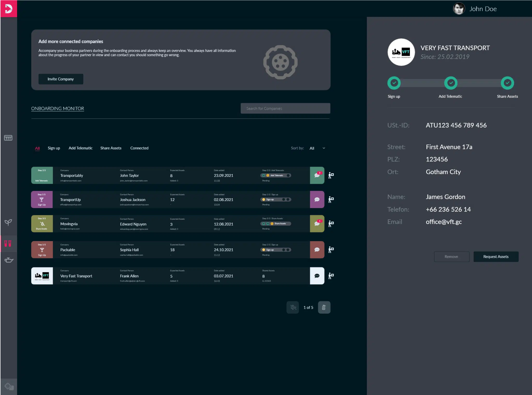Viewport: 532px width, 395px height.
Task: Open the container icon in the sidebar
Action: pyautogui.click(x=8, y=138)
